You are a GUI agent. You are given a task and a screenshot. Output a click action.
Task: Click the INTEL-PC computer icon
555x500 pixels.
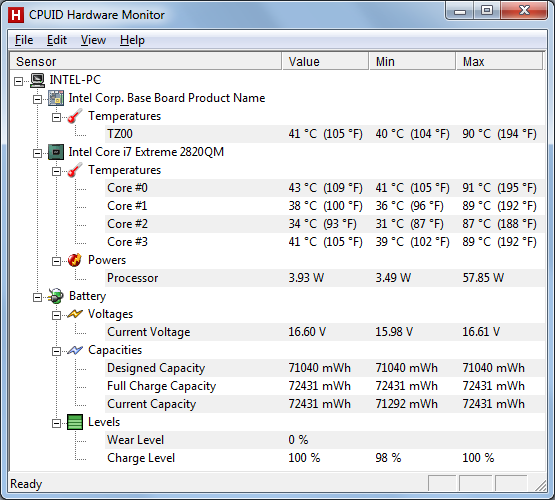(x=37, y=80)
